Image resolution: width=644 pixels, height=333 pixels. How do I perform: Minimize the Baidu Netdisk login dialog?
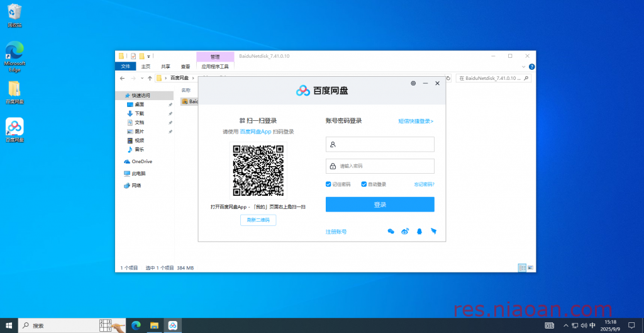[426, 83]
